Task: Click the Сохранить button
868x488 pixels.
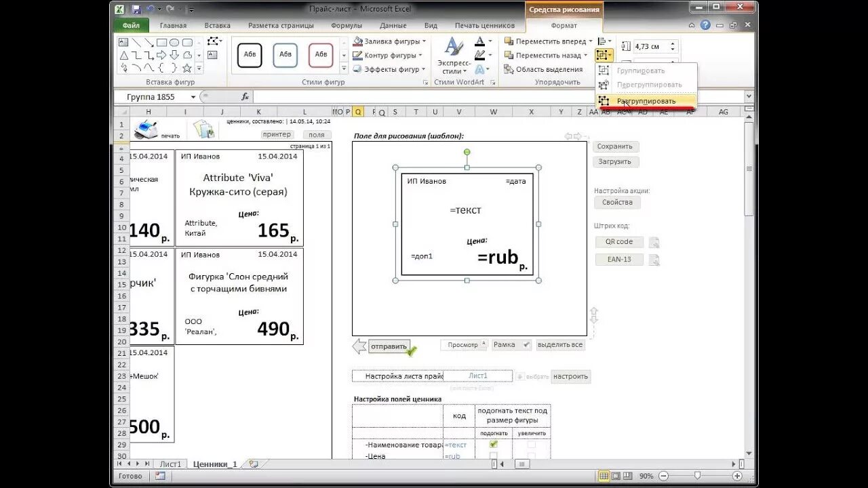Action: [x=616, y=146]
